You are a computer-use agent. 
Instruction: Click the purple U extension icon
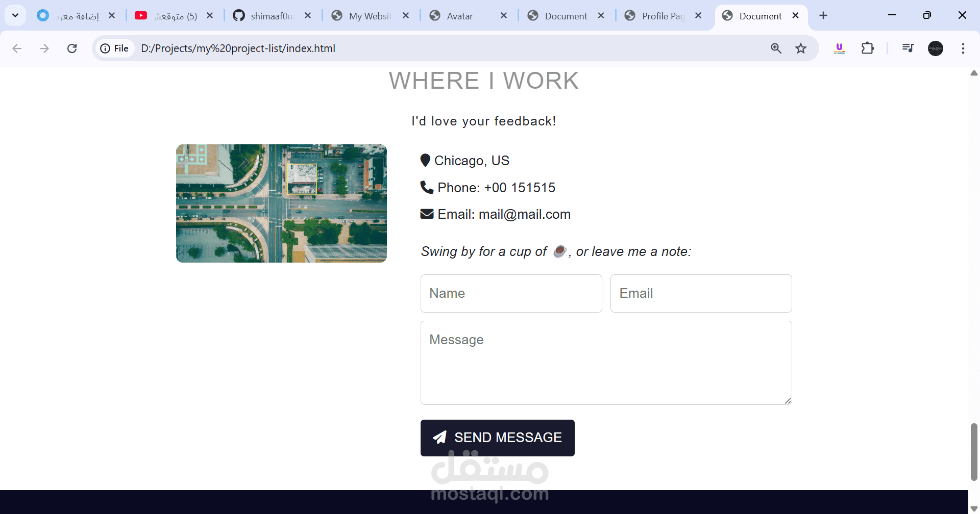[x=839, y=48]
